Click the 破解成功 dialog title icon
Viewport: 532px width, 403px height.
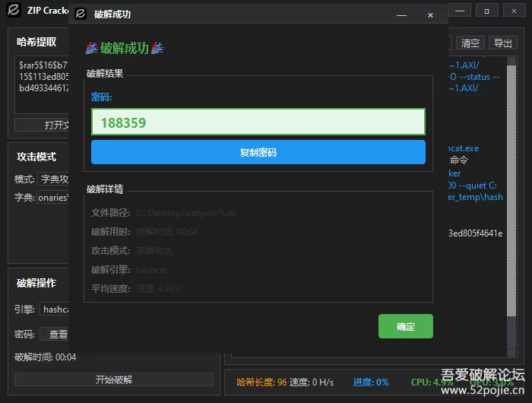click(x=81, y=14)
